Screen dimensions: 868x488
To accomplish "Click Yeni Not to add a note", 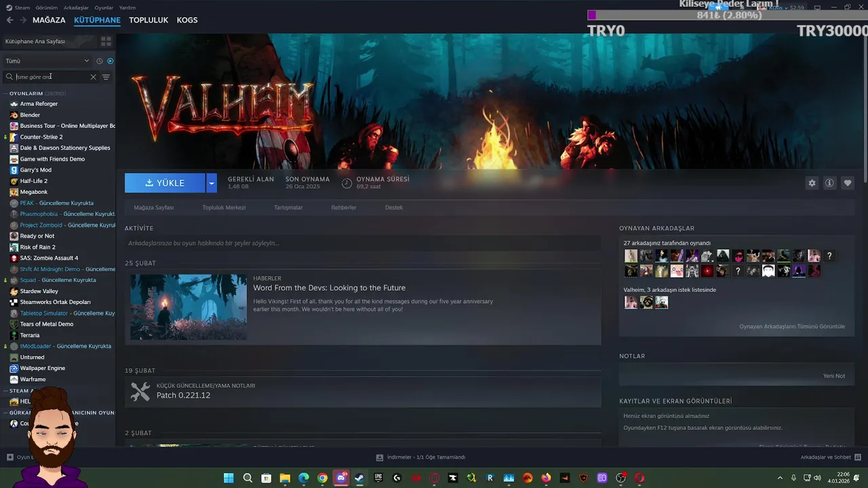I will 834,376.
